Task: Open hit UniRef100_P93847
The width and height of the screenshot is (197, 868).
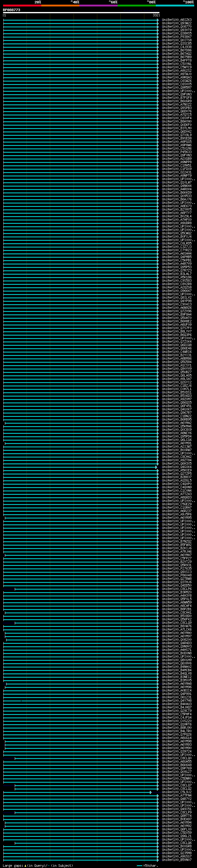Action: pos(177,37)
